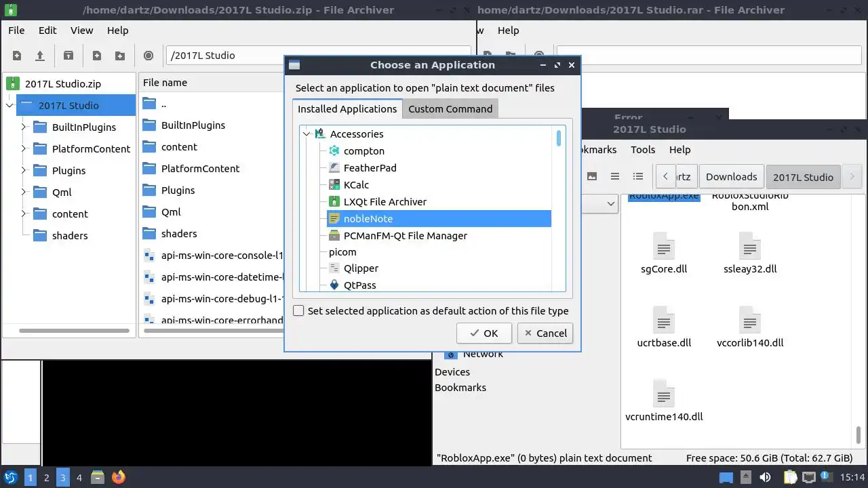Open the side pane mode dropdown in file manager
The height and width of the screenshot is (488, 868).
pyautogui.click(x=610, y=203)
